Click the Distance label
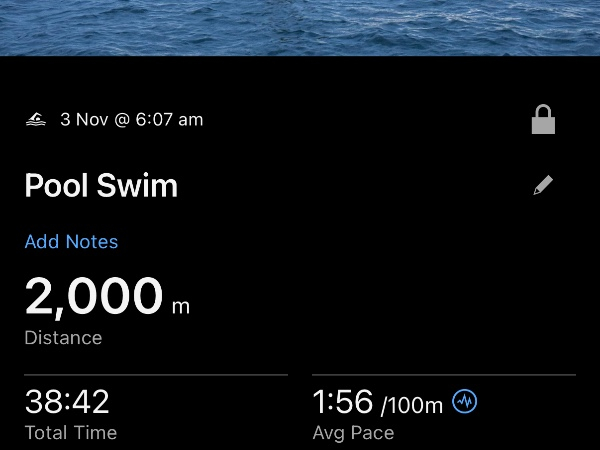 point(63,338)
